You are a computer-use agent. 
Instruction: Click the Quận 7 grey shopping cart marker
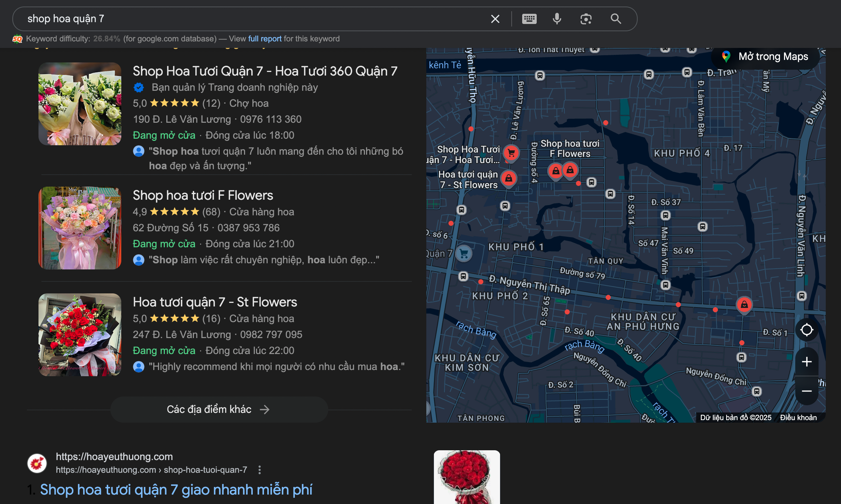(464, 253)
